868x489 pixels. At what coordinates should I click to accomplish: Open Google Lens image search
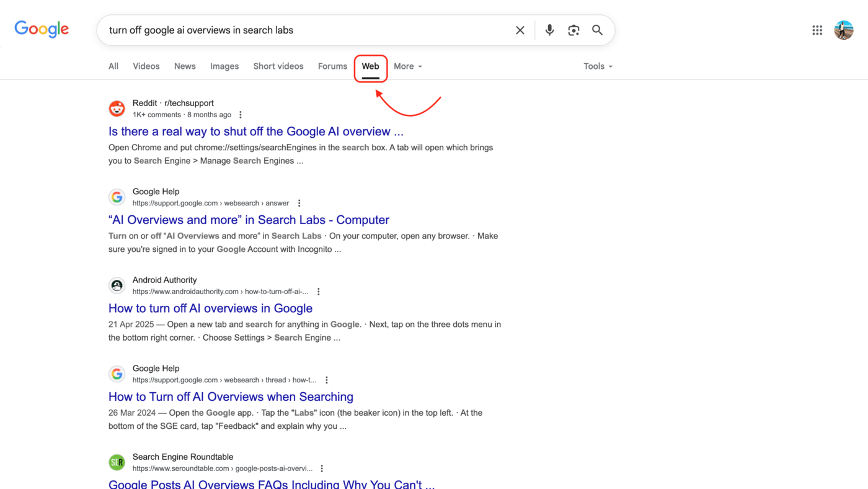coord(573,30)
